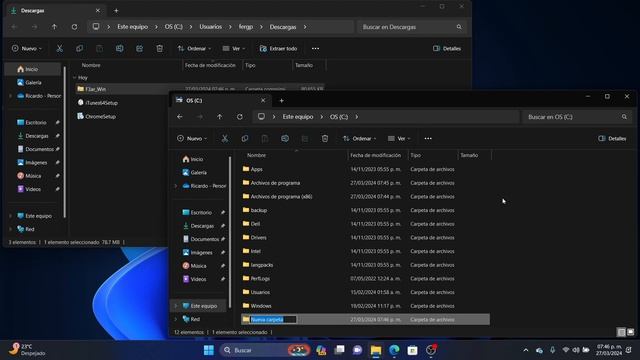
Task: Click Extraer todo in Descargas window
Action: pos(278,49)
